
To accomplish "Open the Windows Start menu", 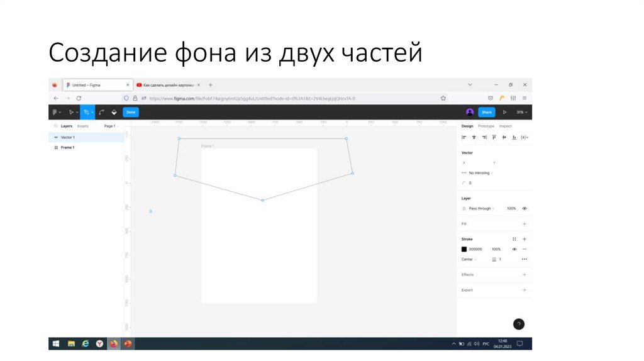I will point(56,344).
